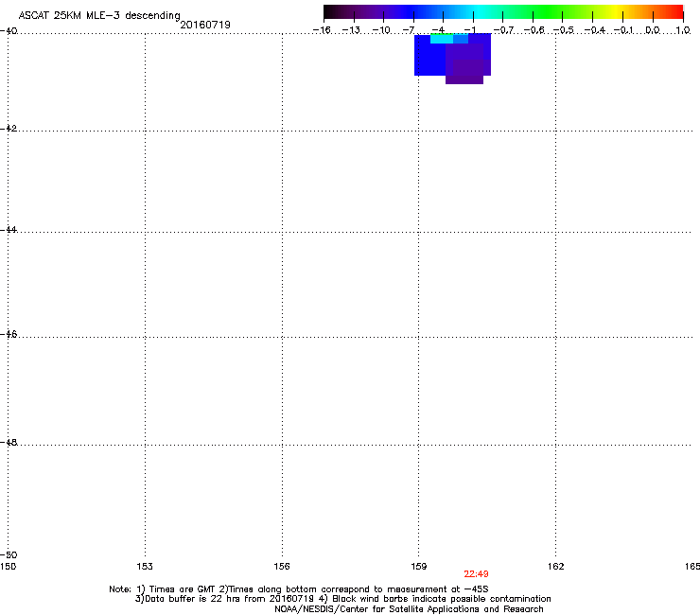Screen dimensions: 700x615
Task: Click the latitude label -48
Action: pos(9,442)
